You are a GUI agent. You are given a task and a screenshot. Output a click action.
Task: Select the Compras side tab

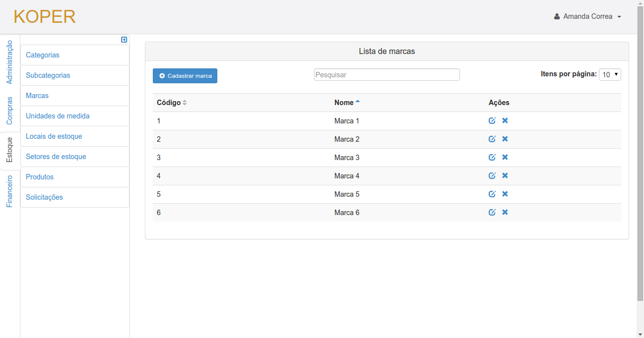pyautogui.click(x=9, y=111)
